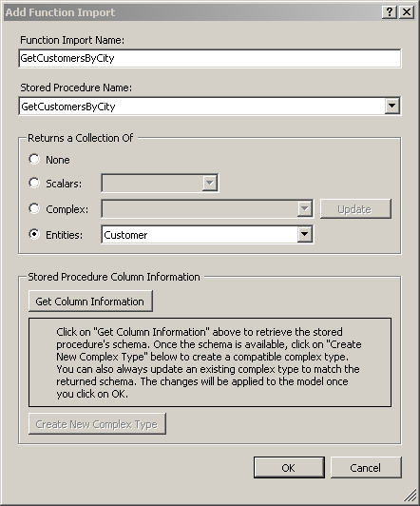Viewport: 420px width, 506px height.
Task: Click the OK button
Action: (x=289, y=468)
